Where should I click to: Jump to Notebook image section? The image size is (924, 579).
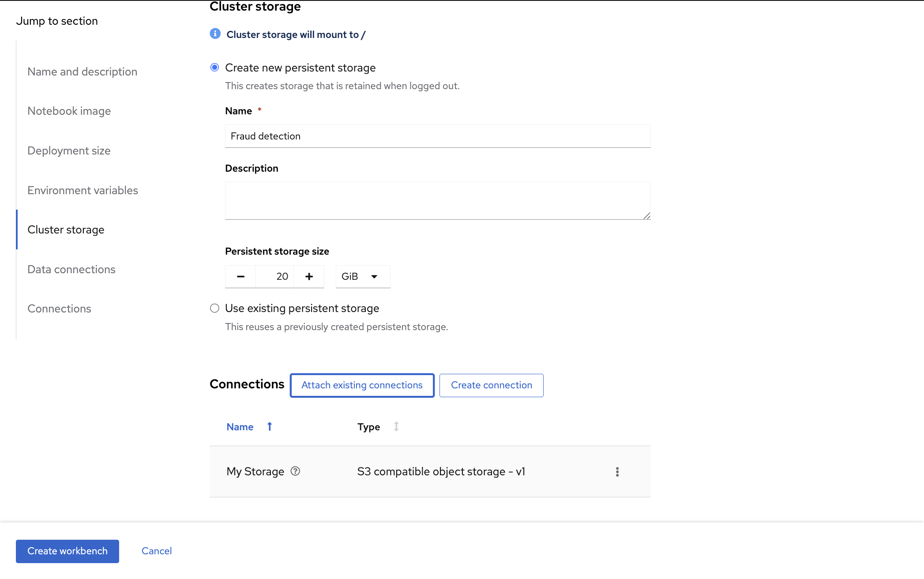point(69,111)
